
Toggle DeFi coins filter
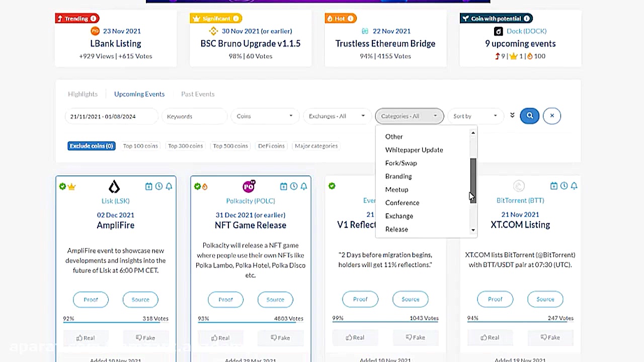coord(271,146)
